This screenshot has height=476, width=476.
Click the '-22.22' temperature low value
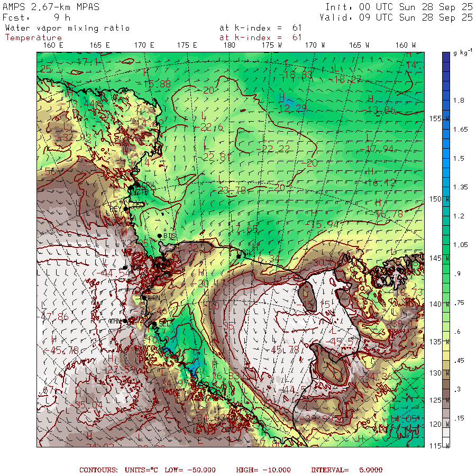pos(272,149)
